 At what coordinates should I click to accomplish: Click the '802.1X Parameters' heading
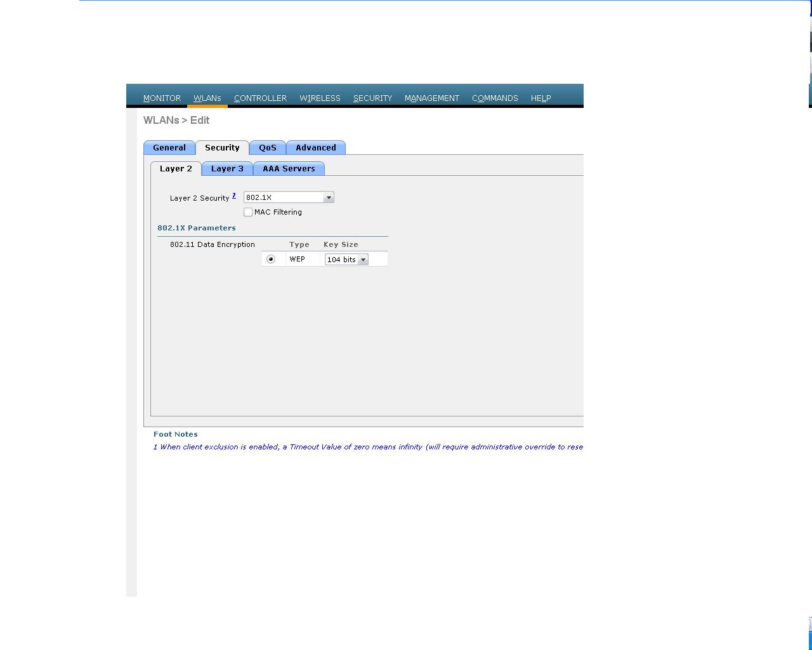[197, 228]
